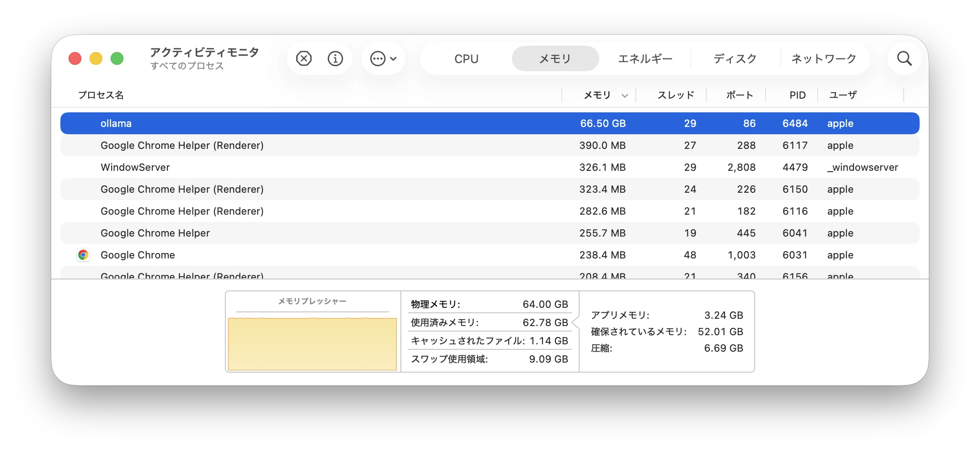The width and height of the screenshot is (980, 453).
Task: Sort by スレッド column header
Action: pyautogui.click(x=676, y=95)
